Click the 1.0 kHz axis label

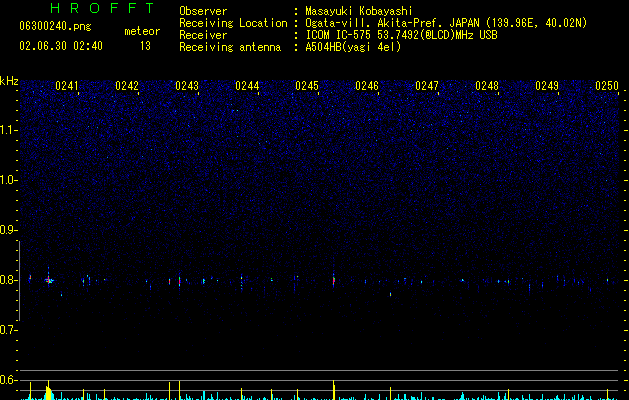(x=8, y=180)
